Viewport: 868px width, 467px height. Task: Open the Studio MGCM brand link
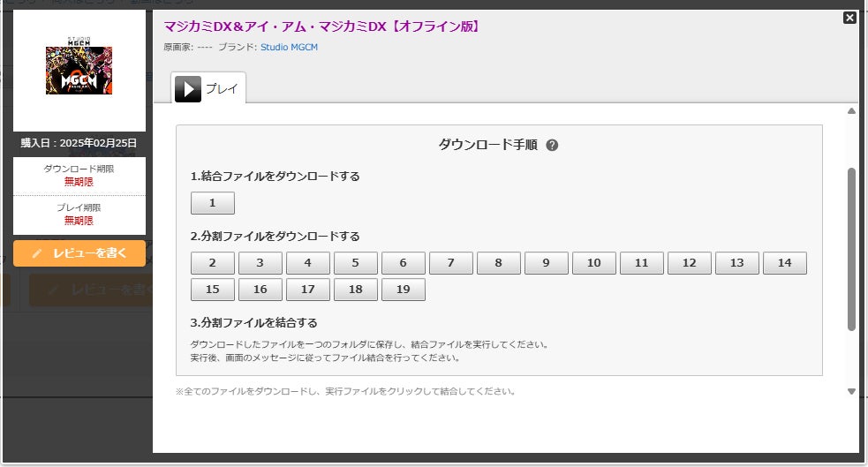click(289, 47)
